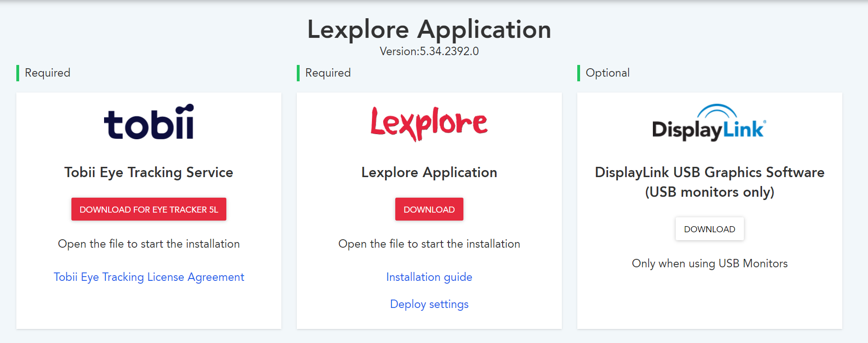Click the Tobii logo image
This screenshot has width=868, height=343.
click(x=149, y=121)
